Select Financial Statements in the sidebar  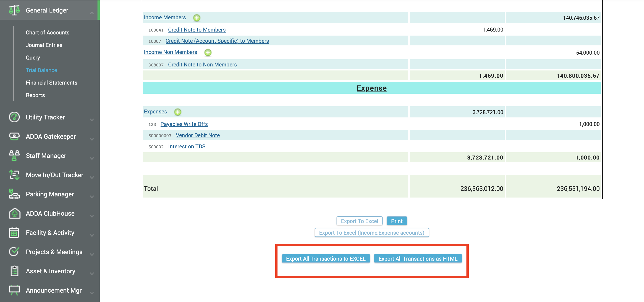pos(51,83)
